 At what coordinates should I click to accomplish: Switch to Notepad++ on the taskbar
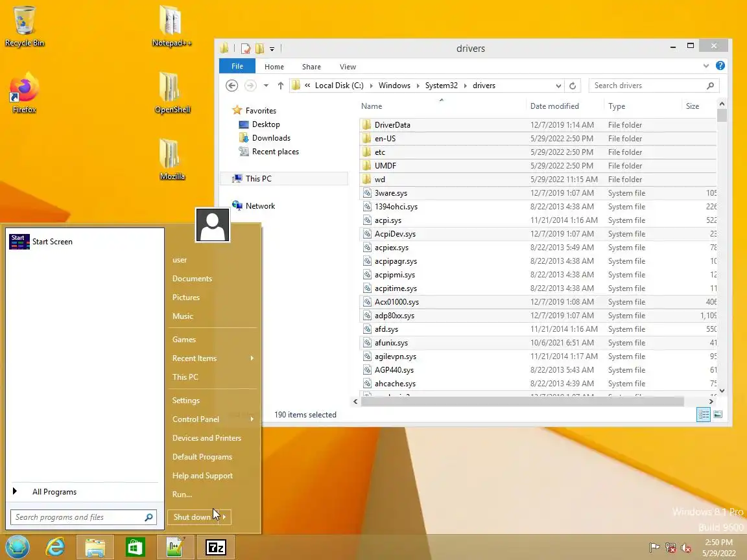pos(175,548)
